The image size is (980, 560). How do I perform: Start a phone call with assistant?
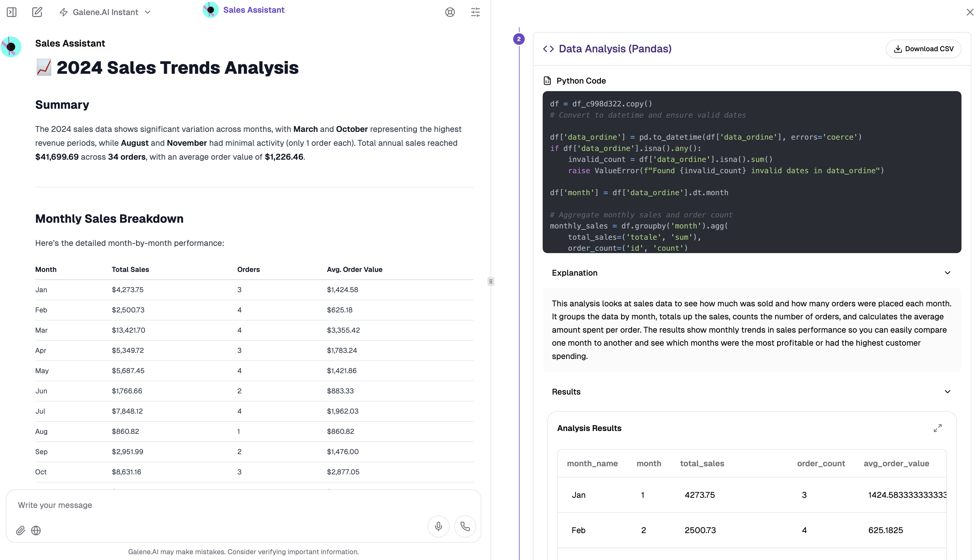point(465,526)
